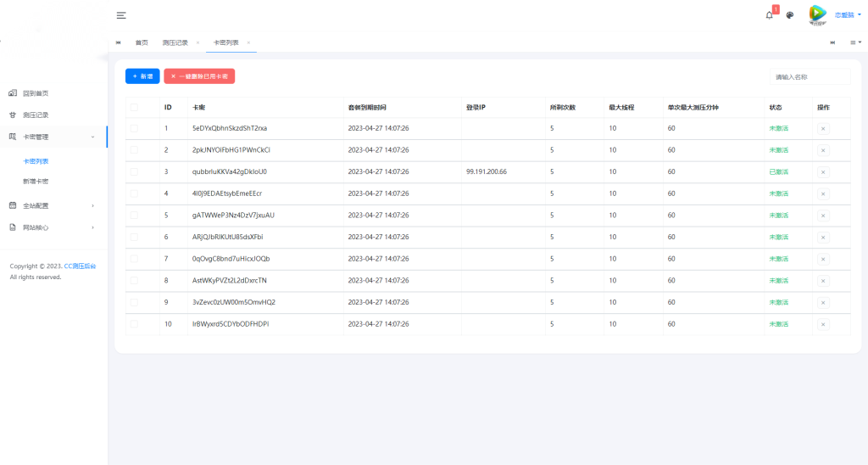The width and height of the screenshot is (868, 465).
Task: Delete the row with ID 1
Action: (x=822, y=128)
